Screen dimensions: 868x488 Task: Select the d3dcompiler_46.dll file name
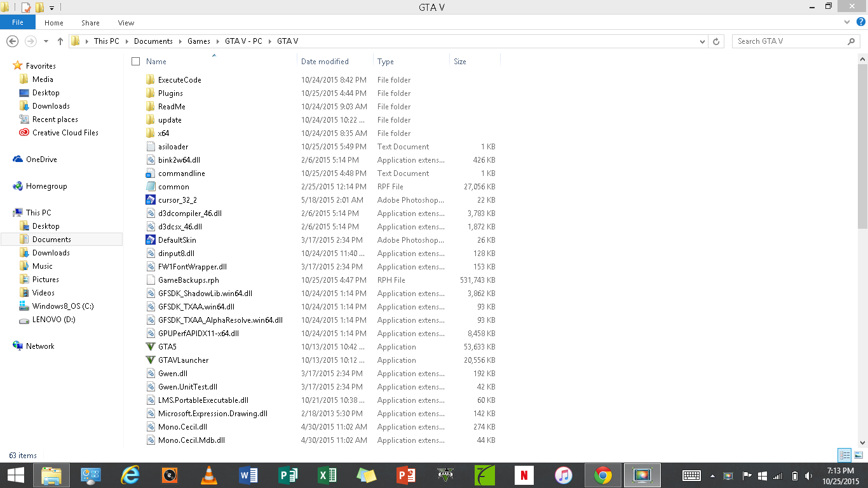[x=190, y=213]
